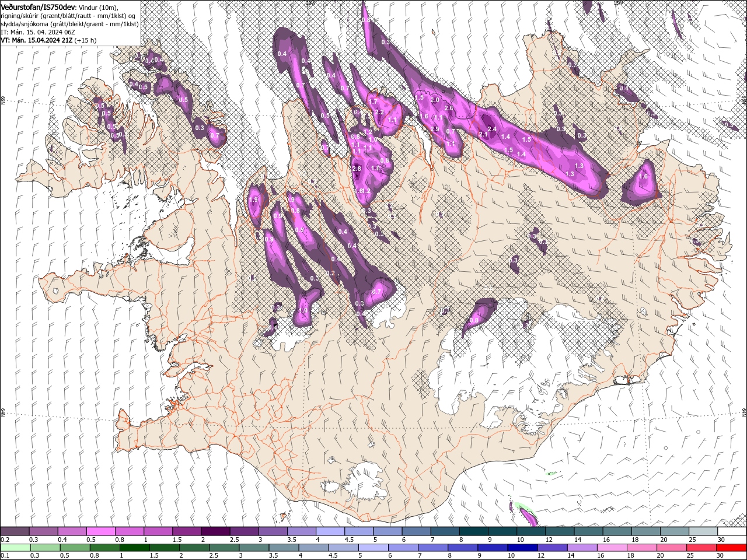Click the 'rigning/skúrir' legend description line

[68, 16]
